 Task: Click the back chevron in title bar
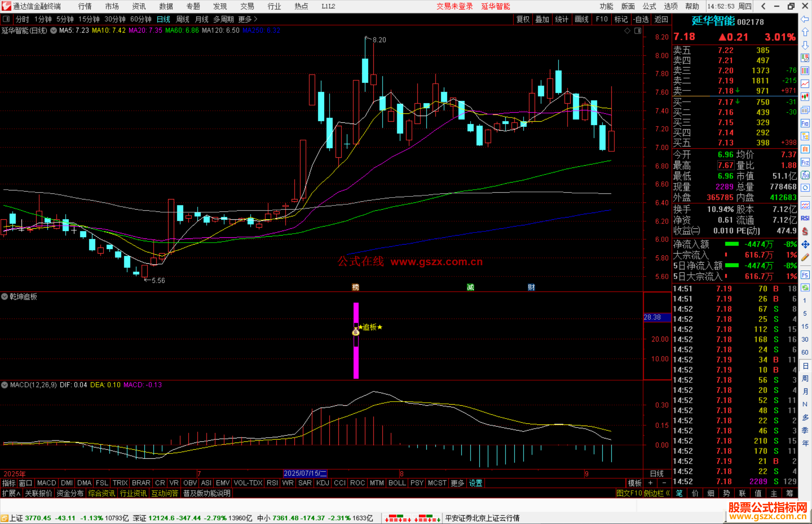pos(763,6)
